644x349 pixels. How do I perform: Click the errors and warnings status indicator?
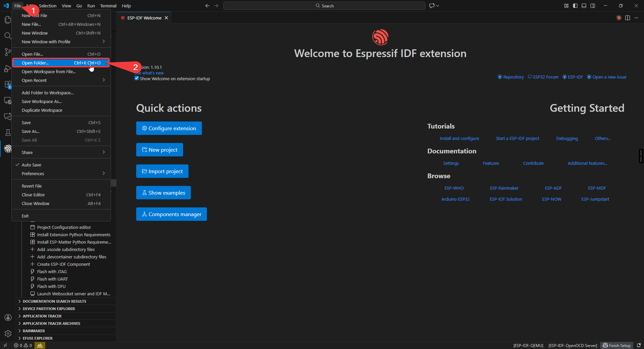click(23, 345)
